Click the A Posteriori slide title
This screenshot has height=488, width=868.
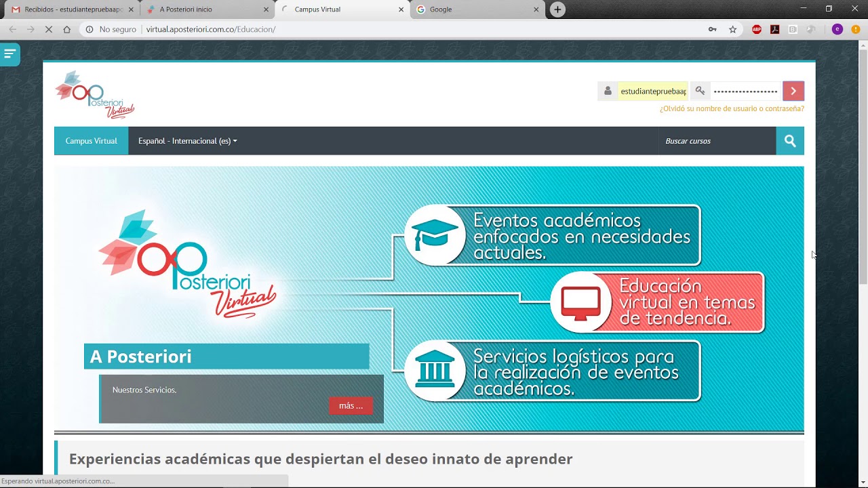(x=226, y=357)
